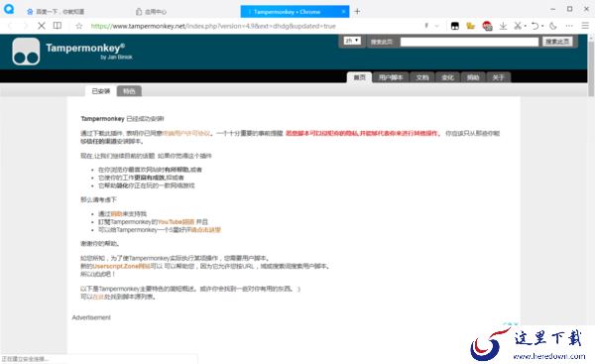
Task: Click the scissors screenshot icon
Action: (x=518, y=26)
